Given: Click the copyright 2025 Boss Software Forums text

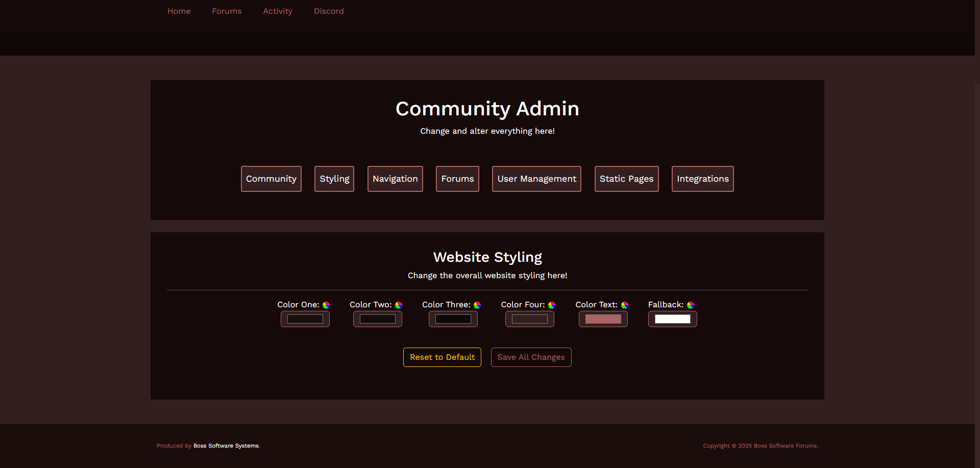Looking at the screenshot, I should [x=761, y=446].
